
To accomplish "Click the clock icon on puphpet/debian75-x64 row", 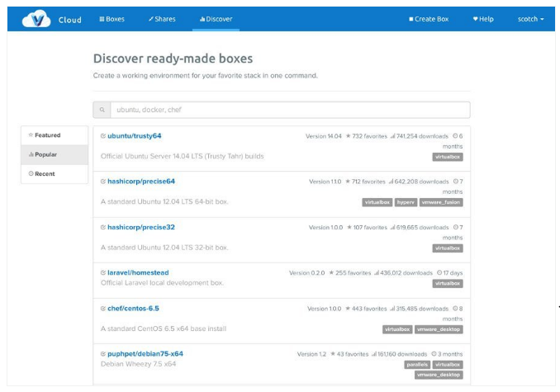I will 434,354.
